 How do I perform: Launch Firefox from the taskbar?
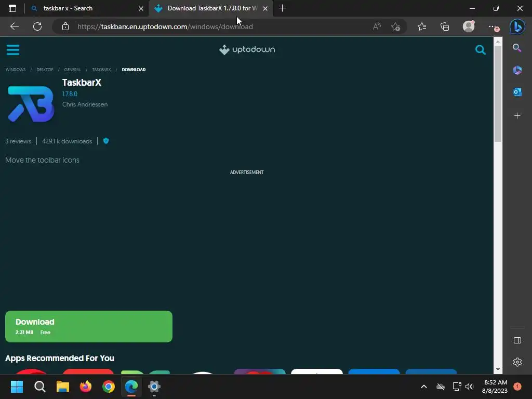[x=86, y=387]
